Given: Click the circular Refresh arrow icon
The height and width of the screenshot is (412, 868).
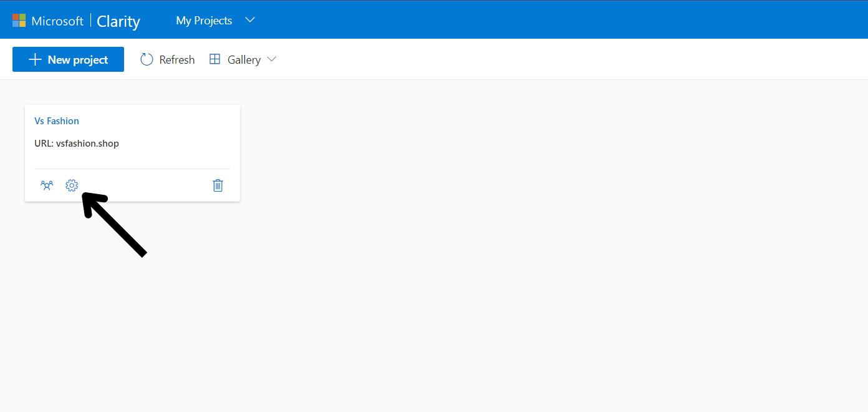Looking at the screenshot, I should (147, 59).
